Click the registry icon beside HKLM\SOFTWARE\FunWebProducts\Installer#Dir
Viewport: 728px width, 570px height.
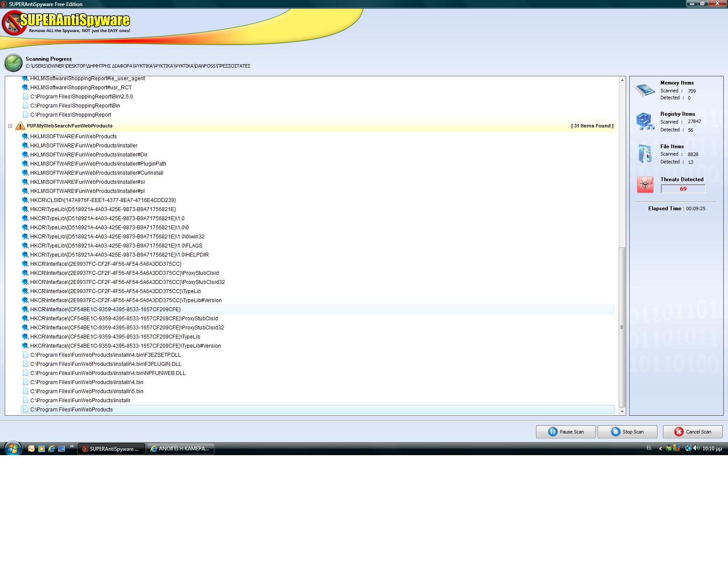[x=25, y=155]
